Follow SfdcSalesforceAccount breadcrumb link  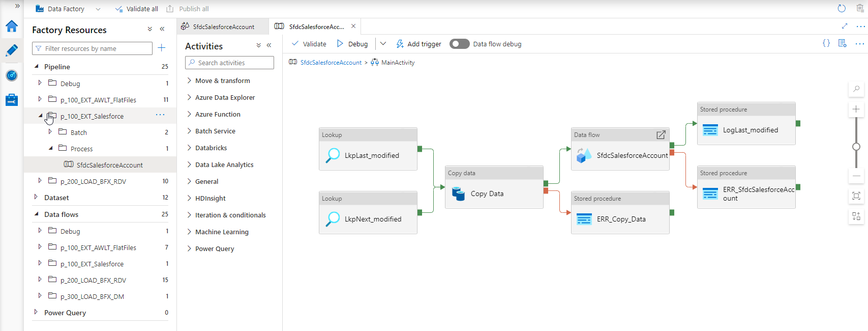tap(331, 63)
